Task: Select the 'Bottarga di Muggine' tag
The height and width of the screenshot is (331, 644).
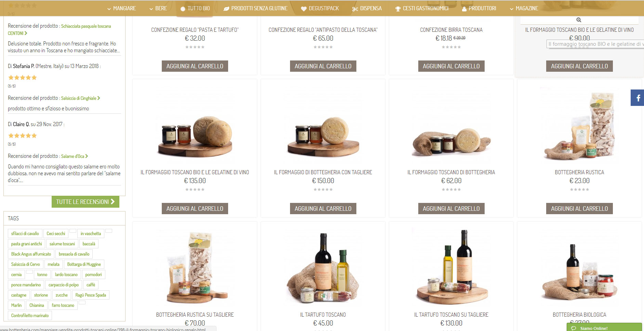Action: tap(84, 264)
